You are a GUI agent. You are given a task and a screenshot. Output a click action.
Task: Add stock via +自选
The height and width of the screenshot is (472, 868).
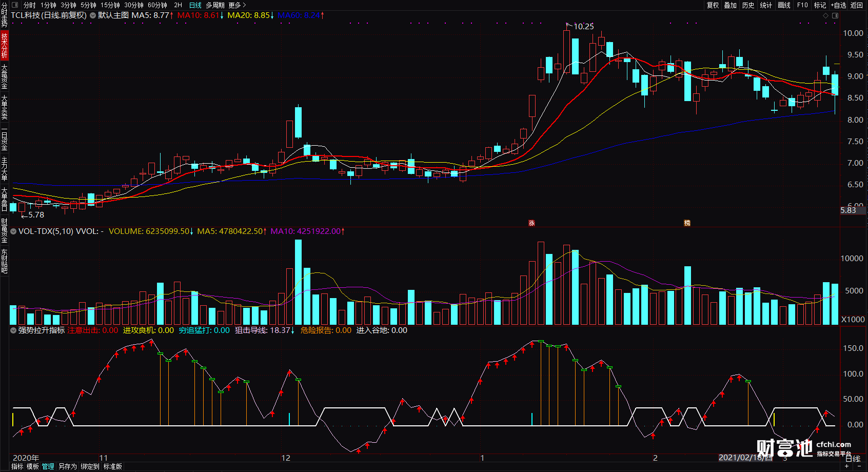838,5
